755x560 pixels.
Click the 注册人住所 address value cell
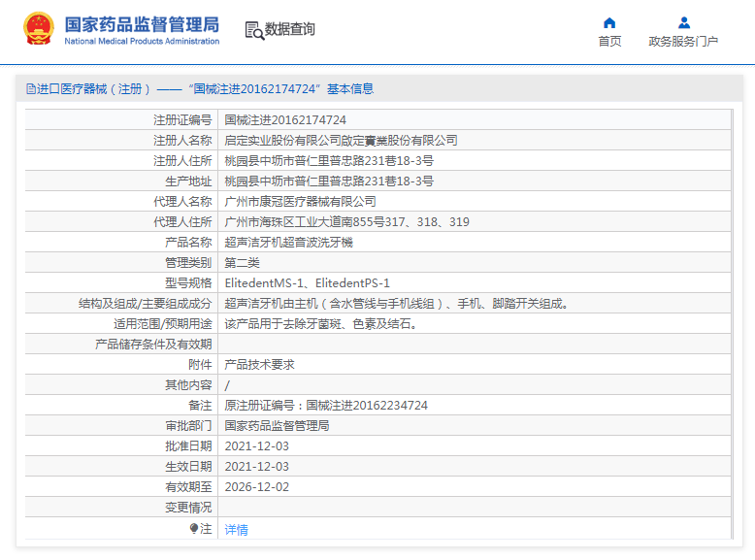pos(475,161)
